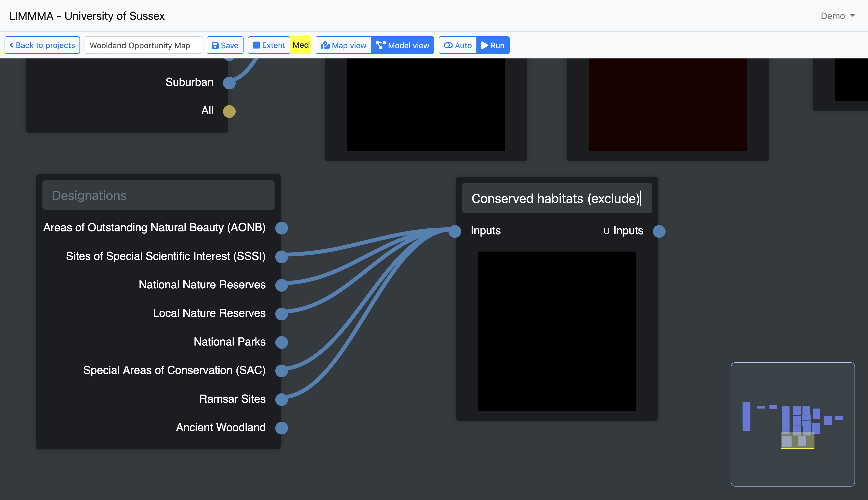Switch to Map view
Image resolution: width=868 pixels, height=500 pixels.
click(344, 45)
